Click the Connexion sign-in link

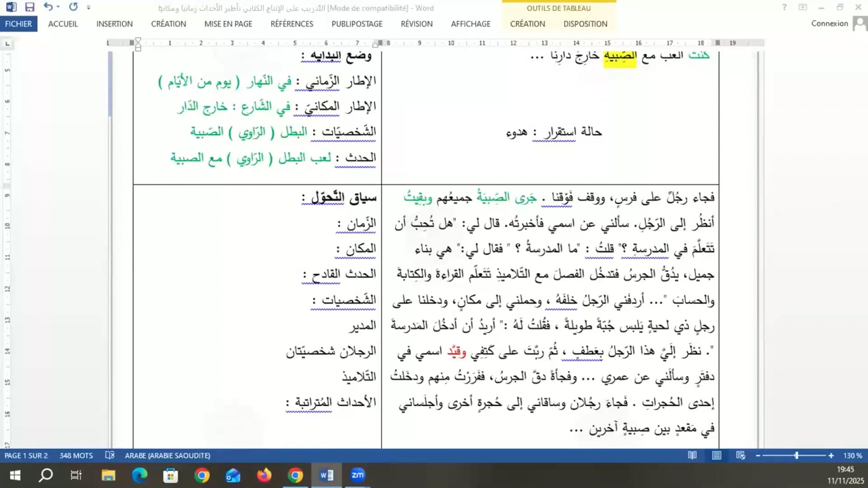pyautogui.click(x=829, y=23)
